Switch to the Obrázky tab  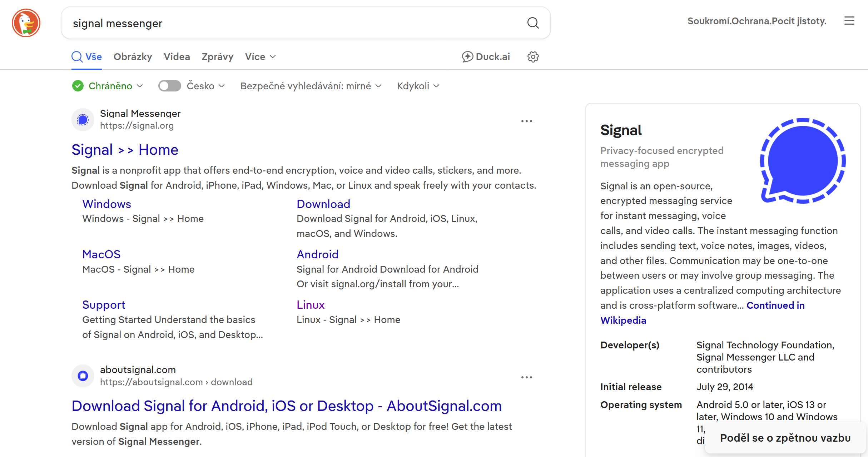pos(133,57)
